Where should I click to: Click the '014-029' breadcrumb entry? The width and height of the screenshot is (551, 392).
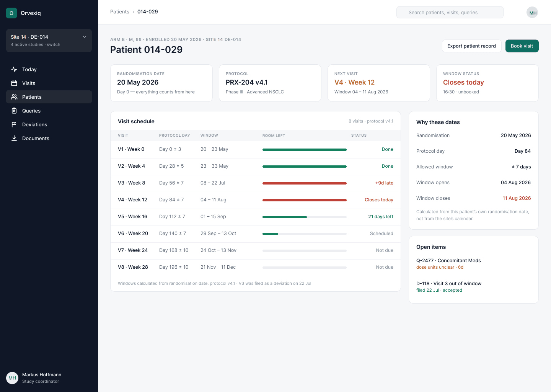click(x=148, y=12)
